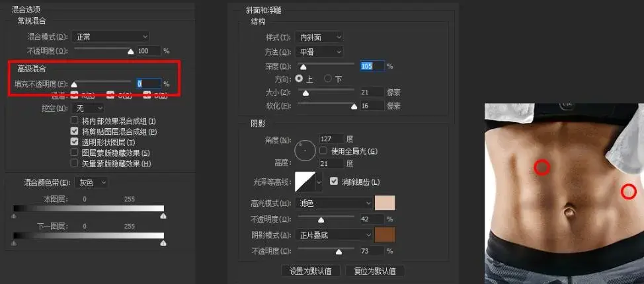This screenshot has width=644, height=284.
Task: Enable 将内部效果混合成组 checkbox
Action: (x=74, y=121)
